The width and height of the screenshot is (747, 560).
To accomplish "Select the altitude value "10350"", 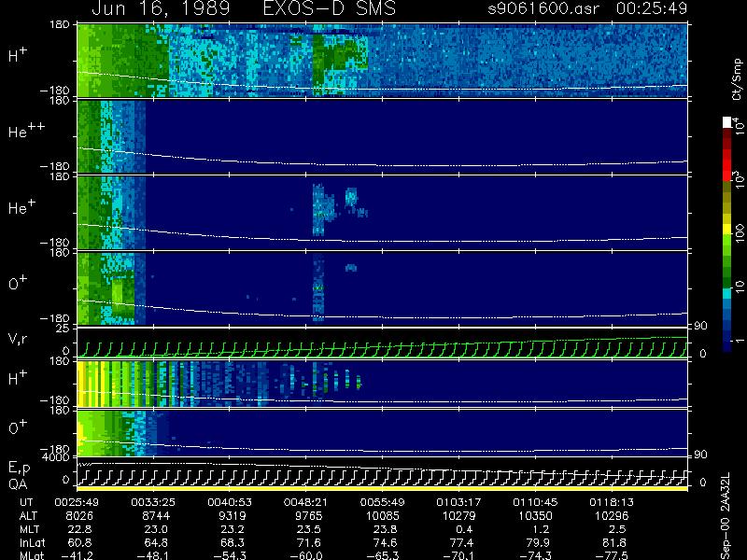I will (x=535, y=516).
